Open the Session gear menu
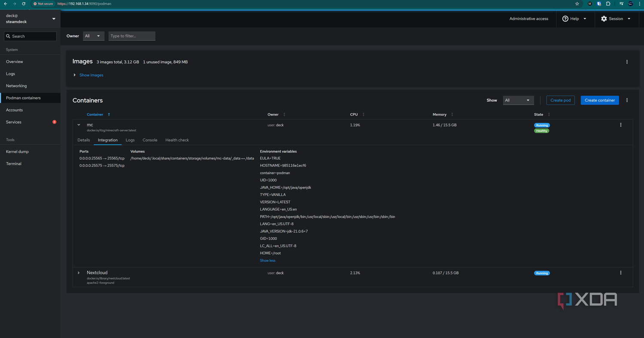This screenshot has height=338, width=644. coord(616,19)
